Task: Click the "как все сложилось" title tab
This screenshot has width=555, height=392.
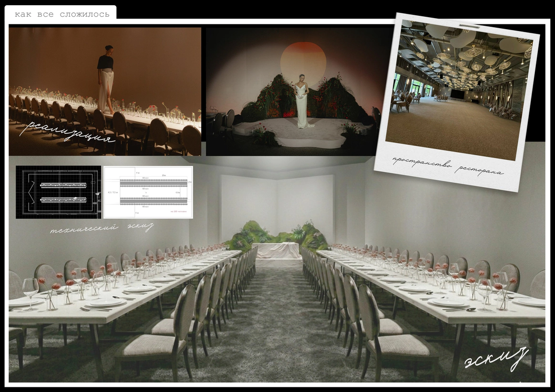Action: click(x=62, y=14)
